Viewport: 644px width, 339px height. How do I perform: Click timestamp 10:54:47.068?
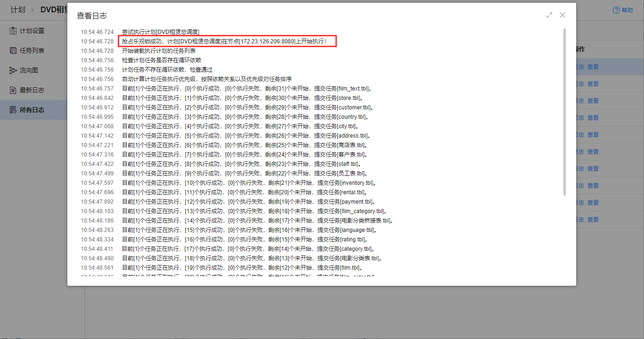point(97,126)
